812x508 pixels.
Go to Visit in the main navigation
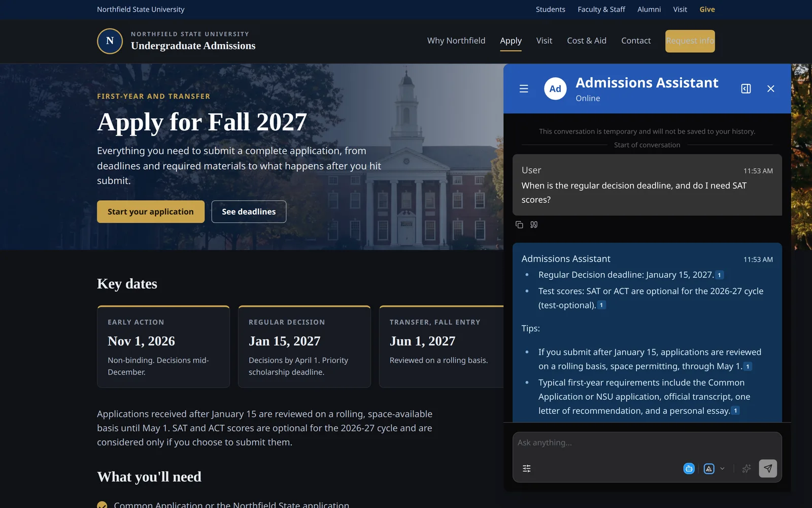point(544,41)
